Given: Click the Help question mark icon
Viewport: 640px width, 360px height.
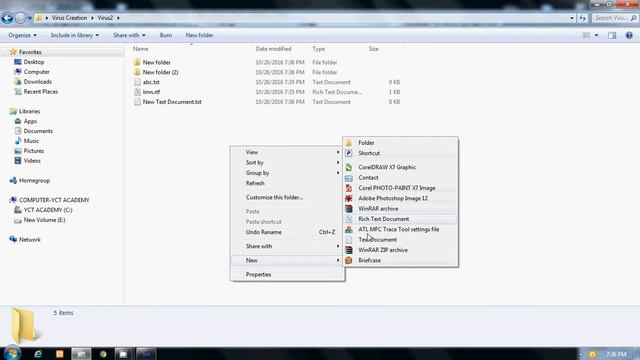Looking at the screenshot, I should coord(629,36).
